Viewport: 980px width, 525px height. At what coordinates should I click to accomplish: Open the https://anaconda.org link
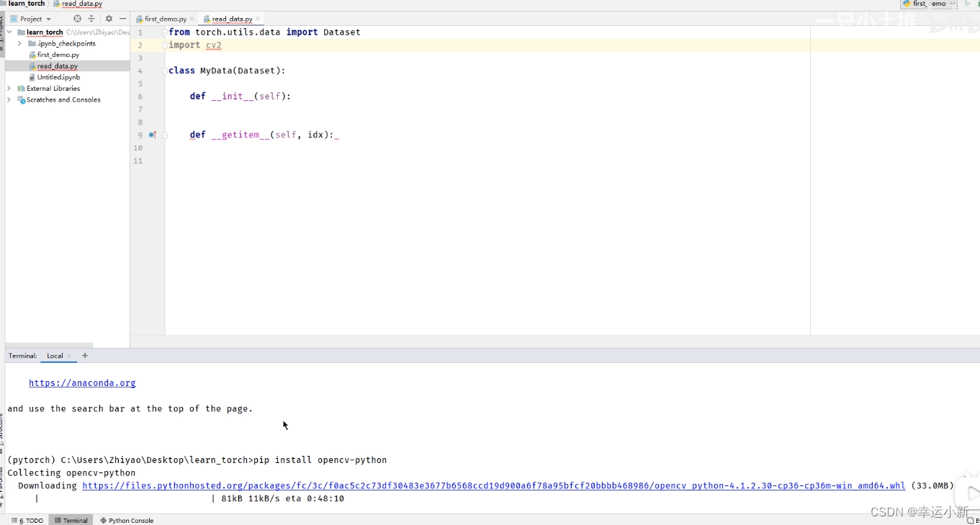82,383
